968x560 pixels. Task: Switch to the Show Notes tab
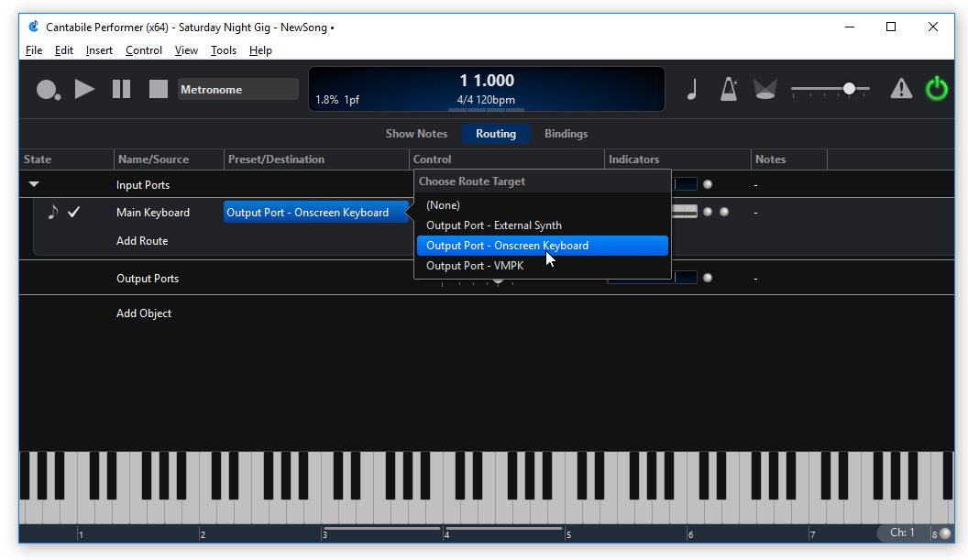(x=416, y=134)
